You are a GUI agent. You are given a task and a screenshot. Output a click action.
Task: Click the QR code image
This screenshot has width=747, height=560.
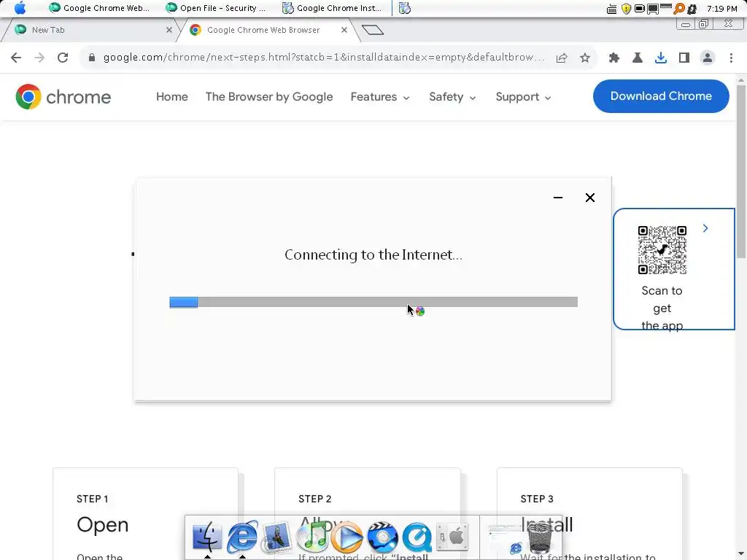(662, 250)
